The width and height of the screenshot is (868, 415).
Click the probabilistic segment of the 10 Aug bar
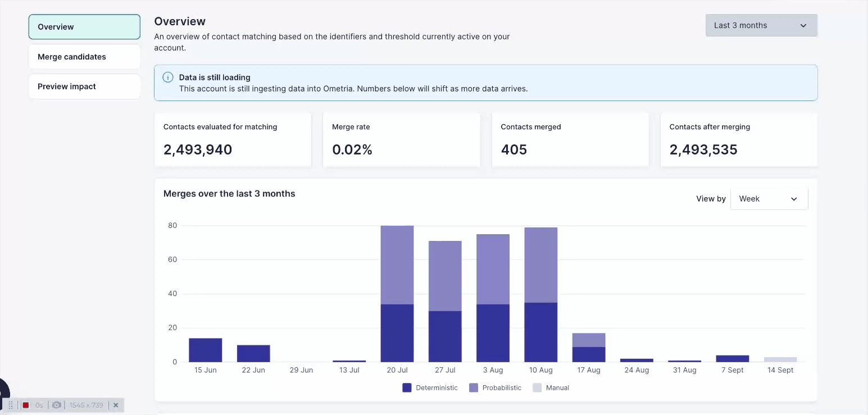[541, 265]
